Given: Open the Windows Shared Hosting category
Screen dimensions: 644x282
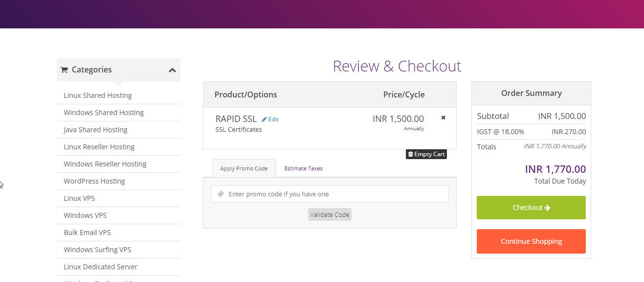Looking at the screenshot, I should pos(104,113).
